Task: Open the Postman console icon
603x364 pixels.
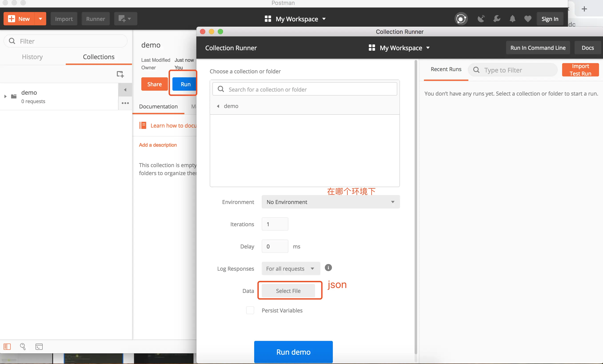Action: point(39,346)
